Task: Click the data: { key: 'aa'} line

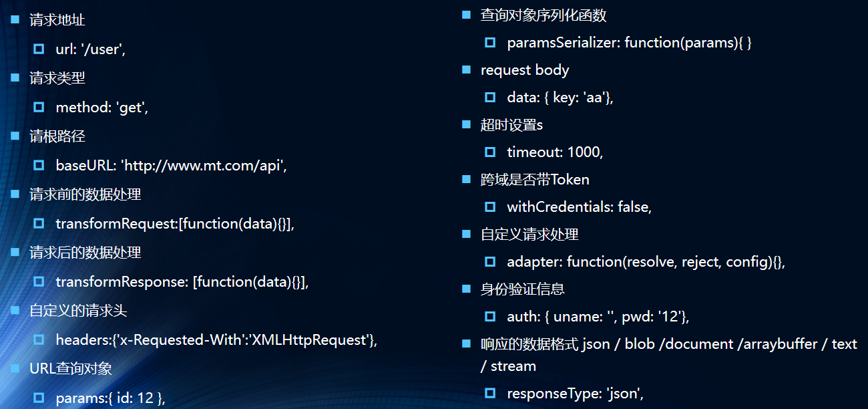Action: (x=560, y=98)
